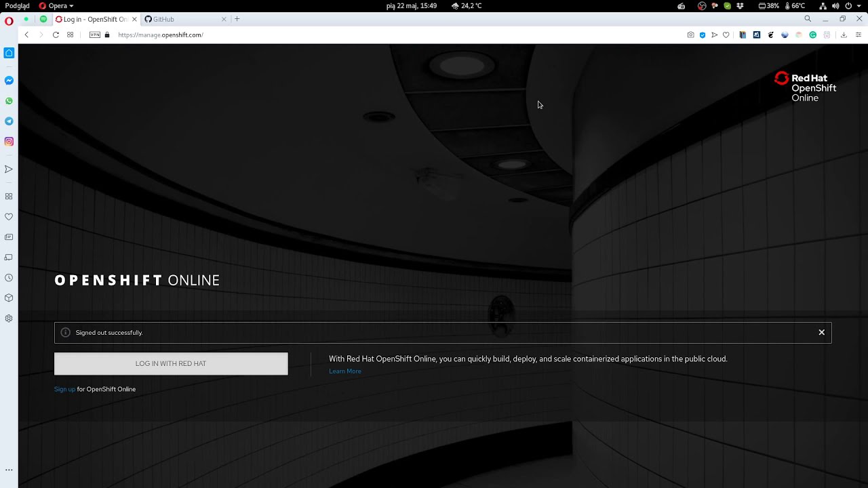Viewport: 868px width, 488px height.
Task: Open Easy Setup sliders icon
Action: pyautogui.click(x=858, y=35)
